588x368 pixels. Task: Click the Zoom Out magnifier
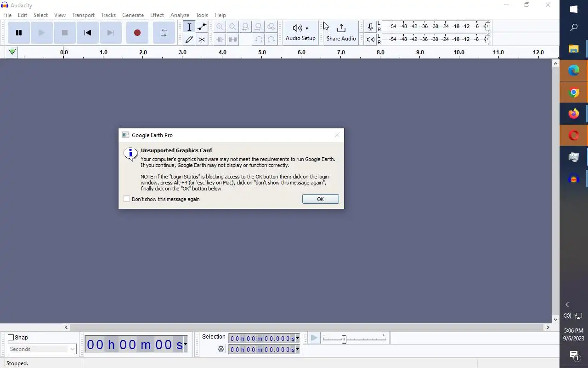pyautogui.click(x=233, y=27)
